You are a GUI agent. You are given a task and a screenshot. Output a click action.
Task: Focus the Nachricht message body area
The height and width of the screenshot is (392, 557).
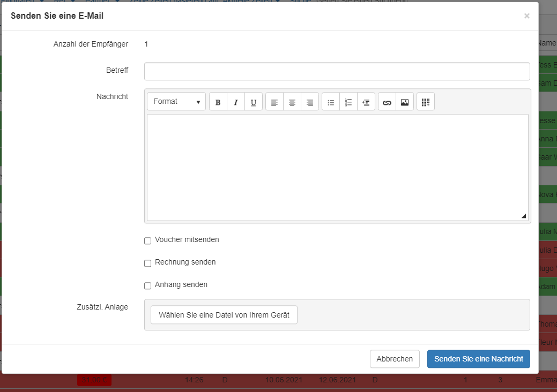337,168
